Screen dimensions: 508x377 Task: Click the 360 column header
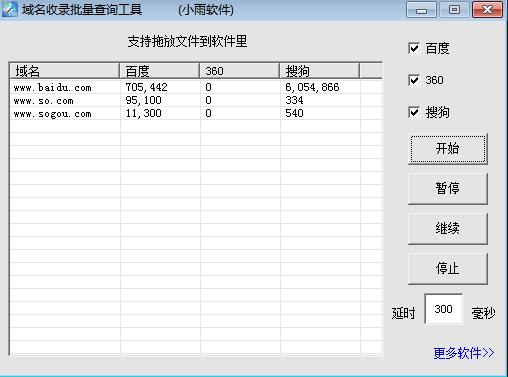point(239,71)
